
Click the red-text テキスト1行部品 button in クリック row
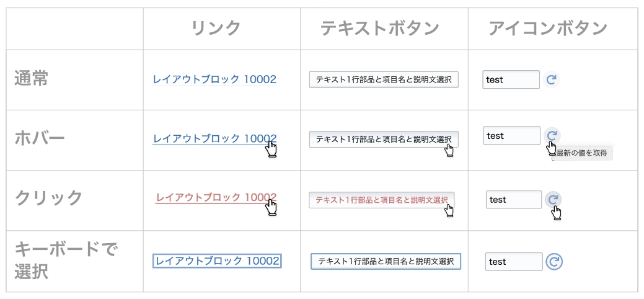coord(382,200)
